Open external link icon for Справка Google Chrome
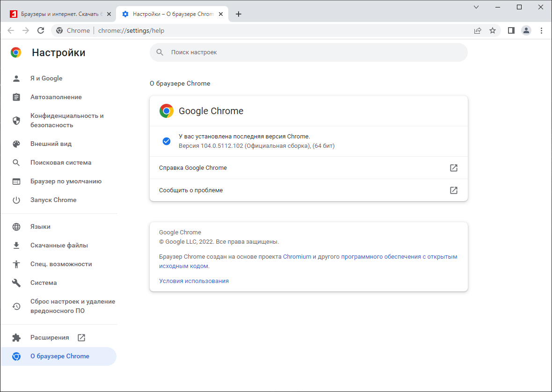The image size is (552, 392). coord(453,168)
